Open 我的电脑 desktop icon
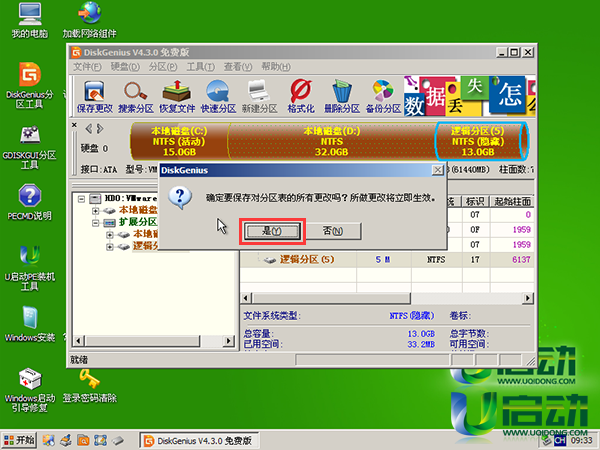The height and width of the screenshot is (450, 600). [x=29, y=21]
